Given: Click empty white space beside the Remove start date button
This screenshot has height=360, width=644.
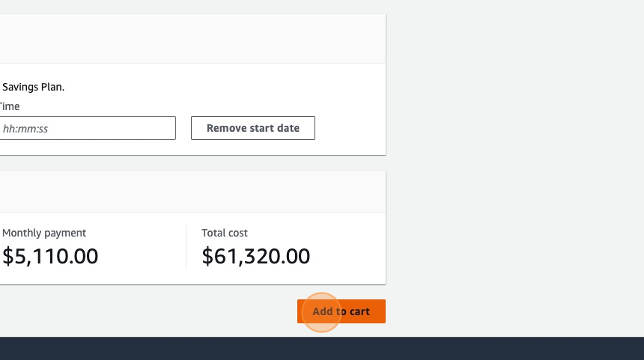Looking at the screenshot, I should tap(350, 128).
